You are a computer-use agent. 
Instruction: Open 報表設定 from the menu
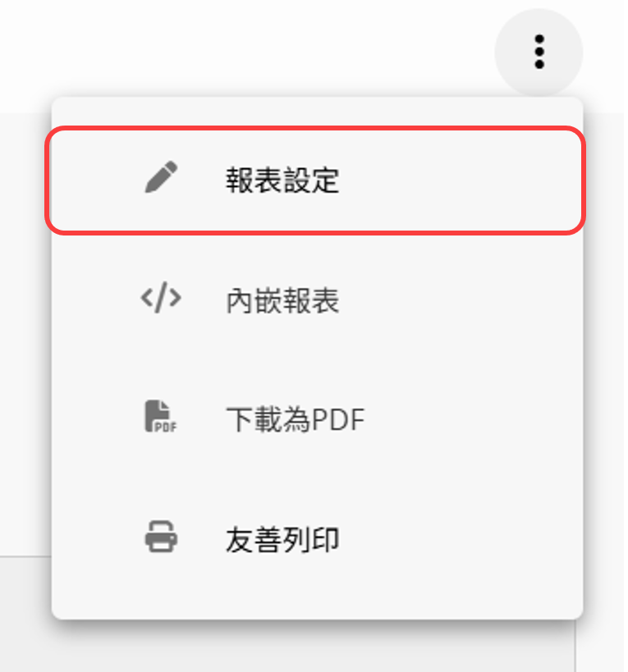pyautogui.click(x=317, y=180)
